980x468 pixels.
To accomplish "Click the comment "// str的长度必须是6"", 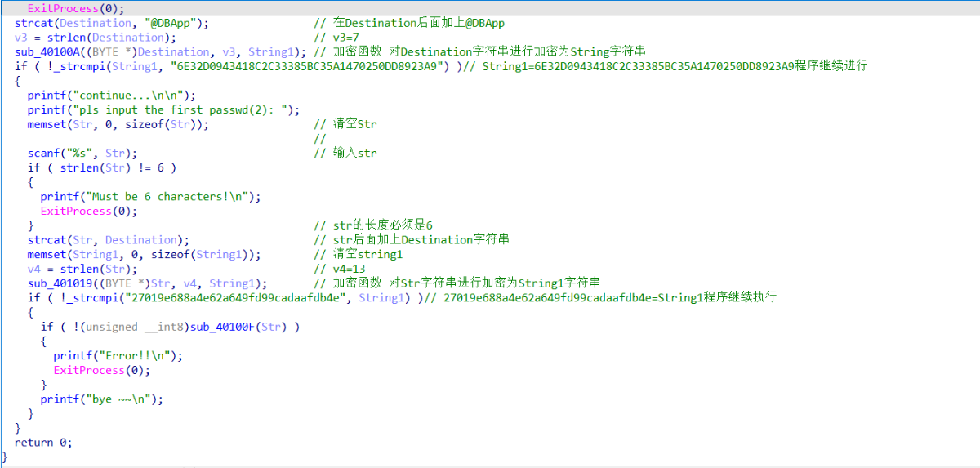I will pyautogui.click(x=373, y=225).
